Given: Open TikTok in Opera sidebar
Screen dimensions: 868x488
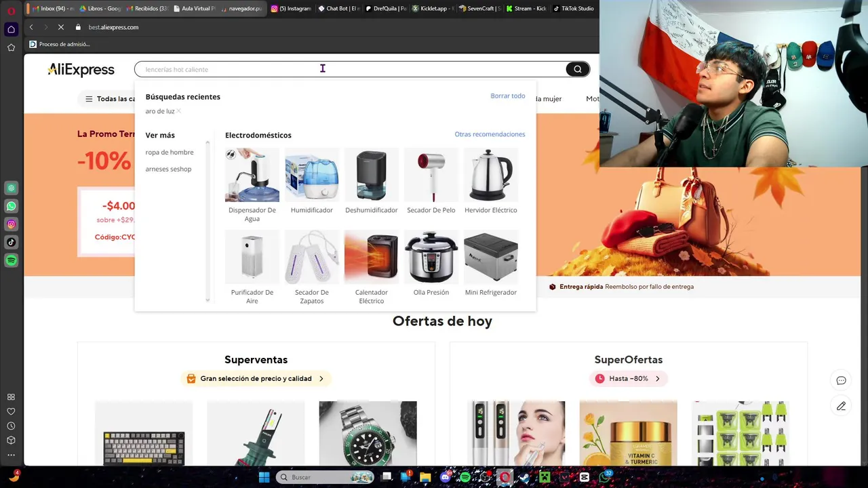Looking at the screenshot, I should 11,242.
